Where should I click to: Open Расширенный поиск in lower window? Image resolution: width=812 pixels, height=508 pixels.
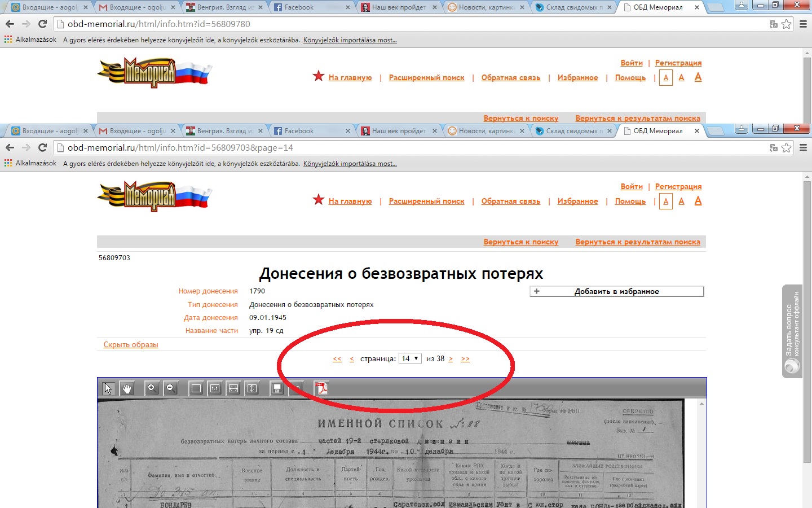pyautogui.click(x=427, y=201)
